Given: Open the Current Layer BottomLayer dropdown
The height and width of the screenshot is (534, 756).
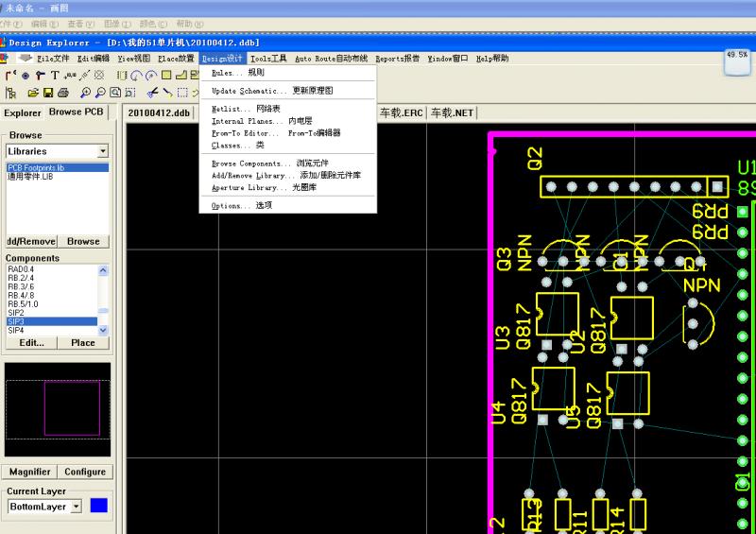Looking at the screenshot, I should click(x=77, y=507).
